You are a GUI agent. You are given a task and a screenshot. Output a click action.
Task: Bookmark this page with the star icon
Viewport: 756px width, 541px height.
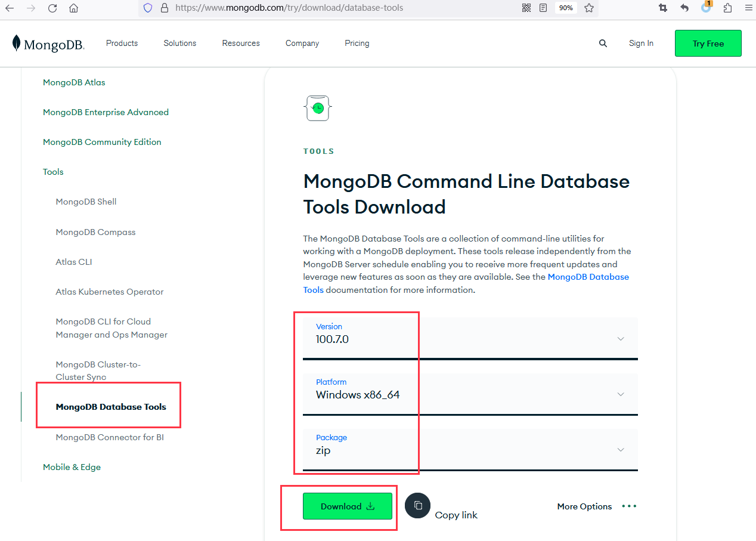click(x=589, y=8)
